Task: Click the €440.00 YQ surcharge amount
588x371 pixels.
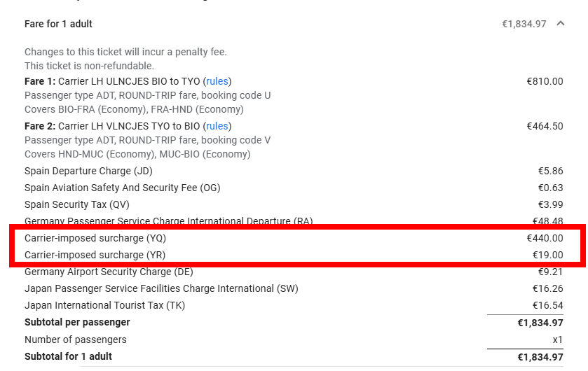Action: [x=545, y=238]
